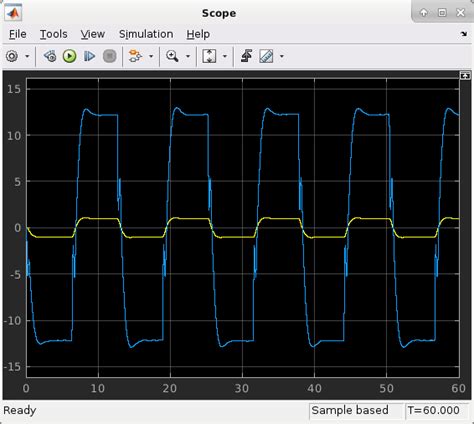Click the Step Back button
The image size is (474, 424).
pyautogui.click(x=50, y=56)
